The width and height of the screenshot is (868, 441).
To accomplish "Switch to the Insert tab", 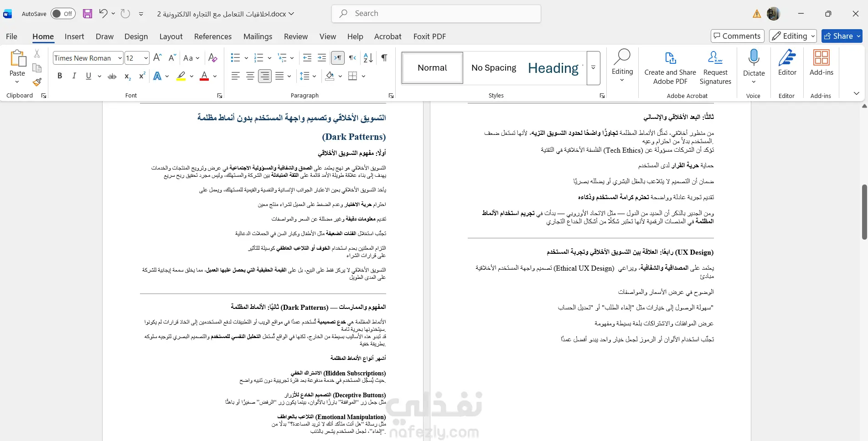I will click(x=74, y=36).
